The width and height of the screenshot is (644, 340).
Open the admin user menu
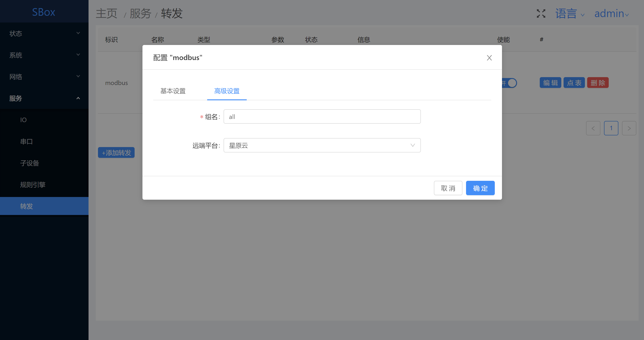pyautogui.click(x=611, y=14)
